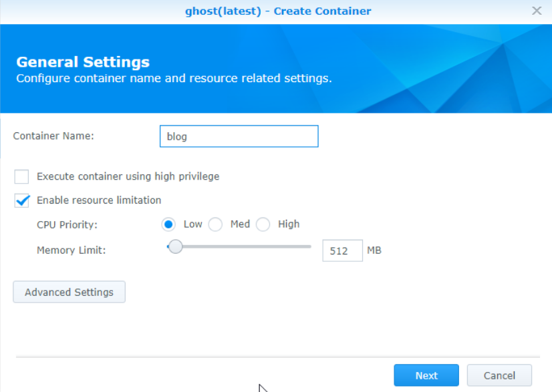Click the 'CPU Priority:' label

point(67,224)
